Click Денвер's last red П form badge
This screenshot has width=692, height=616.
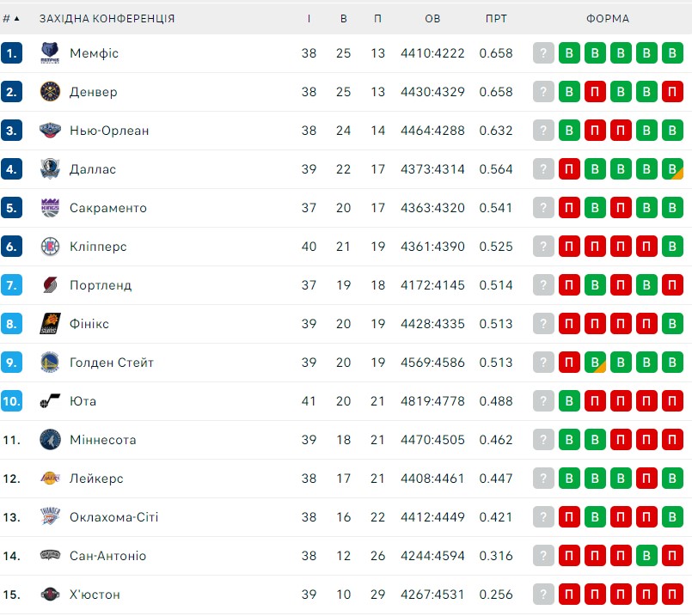(672, 92)
